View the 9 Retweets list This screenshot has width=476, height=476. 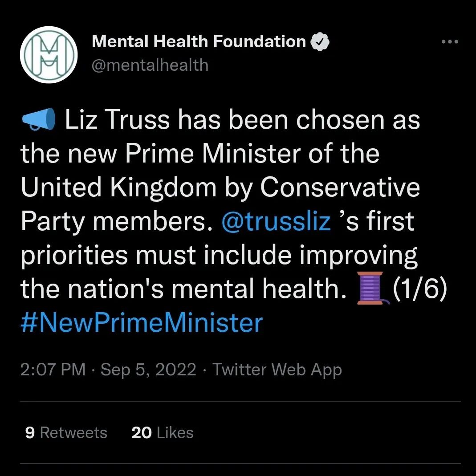[66, 432]
